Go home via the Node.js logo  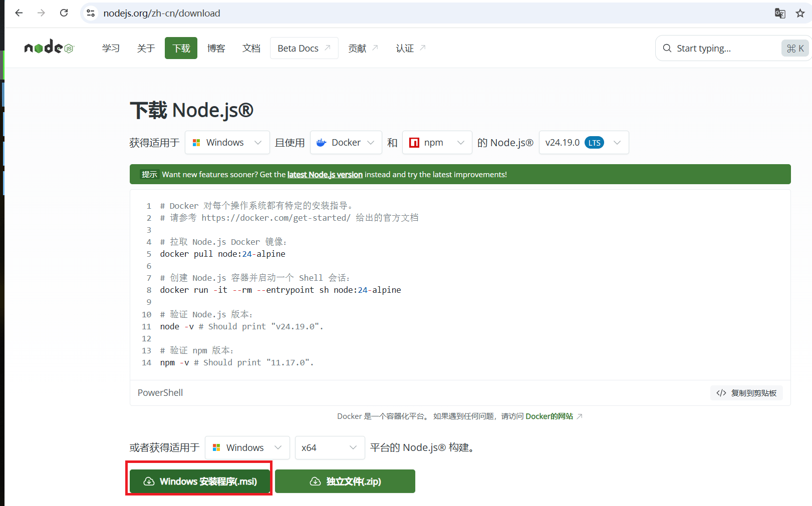49,48
